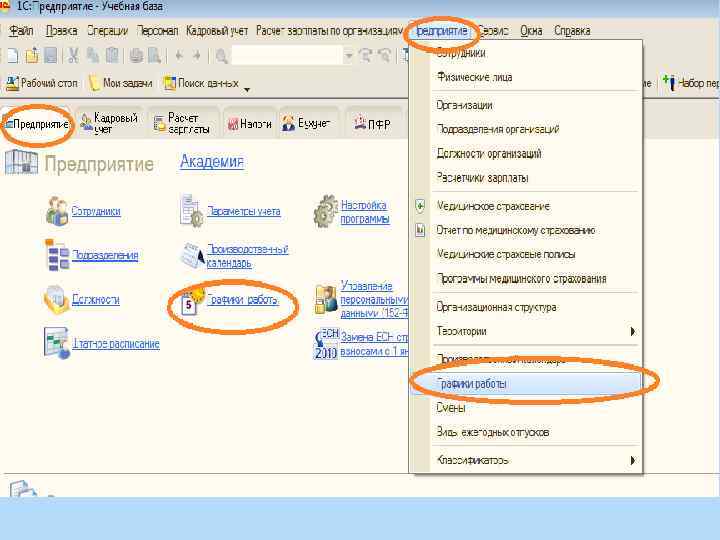Open the Штатное расписание link
The width and height of the screenshot is (720, 540).
(x=116, y=343)
